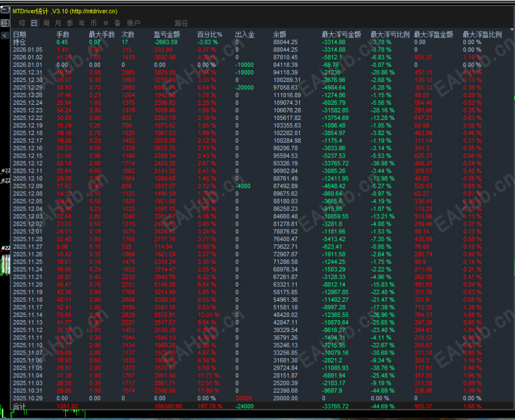
Task: Open the 账户 account tab
Action: tap(134, 23)
